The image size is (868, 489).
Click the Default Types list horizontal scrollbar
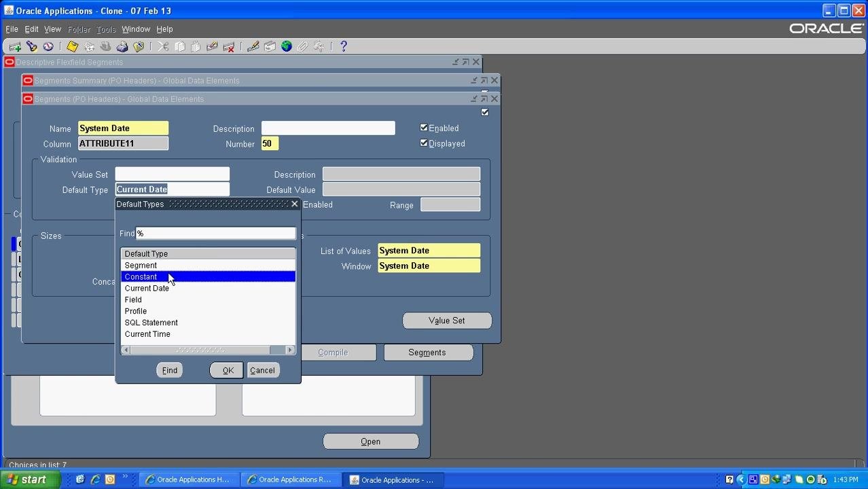pos(208,350)
